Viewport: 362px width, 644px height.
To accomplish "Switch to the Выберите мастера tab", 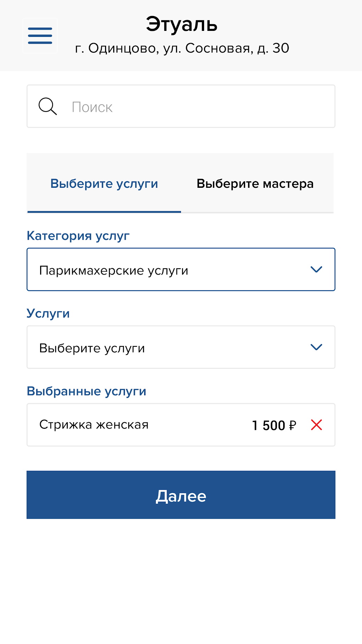I will 255,184.
